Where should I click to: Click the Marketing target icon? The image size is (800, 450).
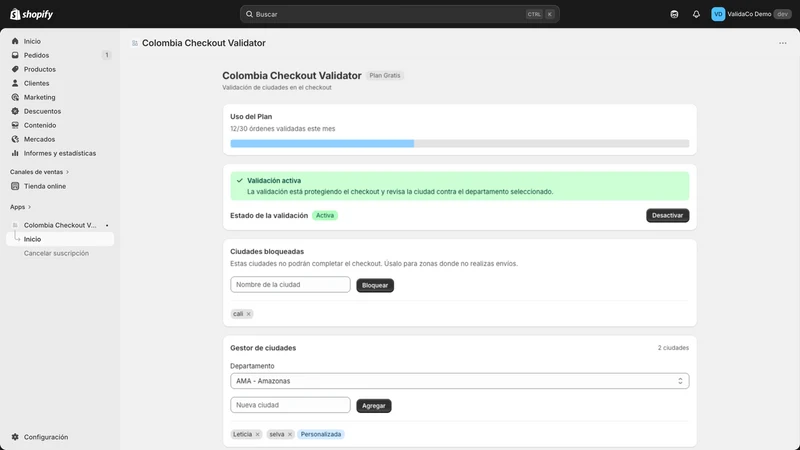coord(15,97)
